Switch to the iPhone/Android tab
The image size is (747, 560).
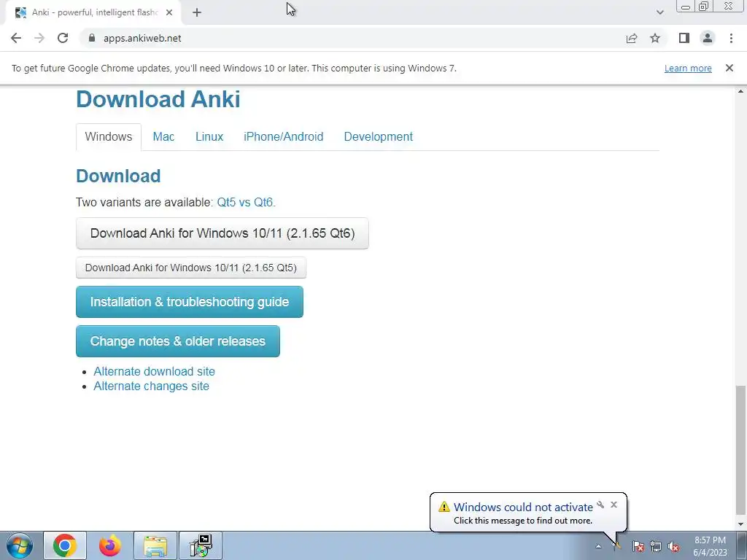(x=284, y=136)
